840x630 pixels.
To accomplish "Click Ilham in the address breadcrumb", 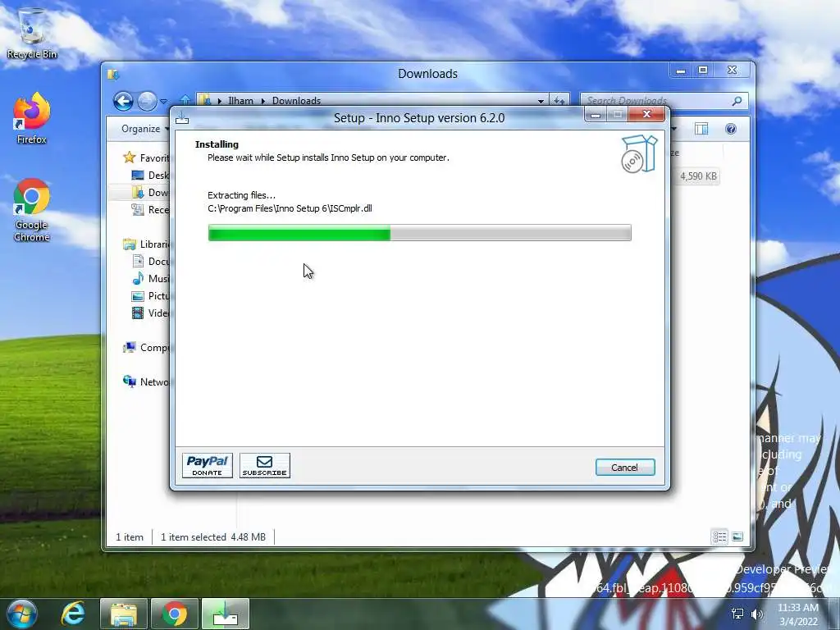I will pos(240,101).
